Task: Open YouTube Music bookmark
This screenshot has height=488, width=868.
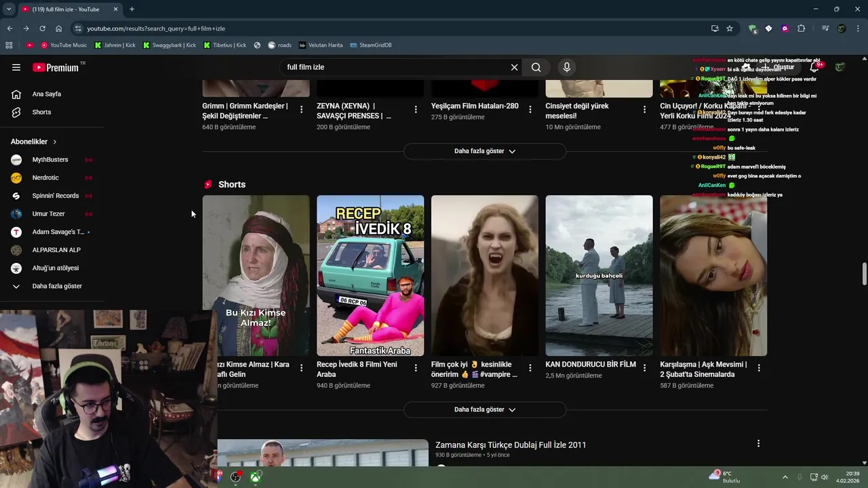Action: [x=64, y=45]
